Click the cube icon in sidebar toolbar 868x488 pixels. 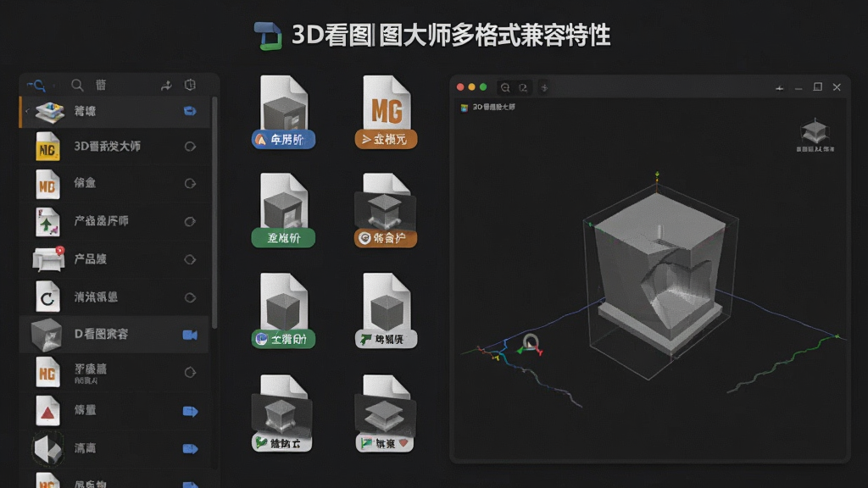tap(190, 85)
